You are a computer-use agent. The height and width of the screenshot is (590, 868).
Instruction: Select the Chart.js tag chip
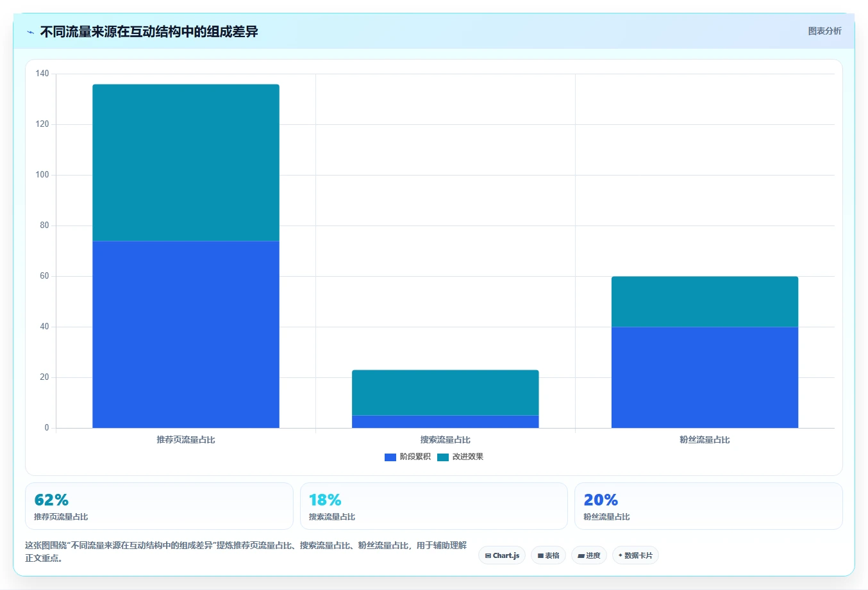[x=502, y=555]
